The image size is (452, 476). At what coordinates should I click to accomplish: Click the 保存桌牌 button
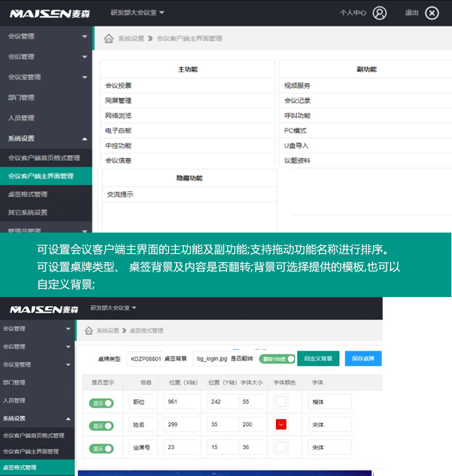(x=363, y=359)
